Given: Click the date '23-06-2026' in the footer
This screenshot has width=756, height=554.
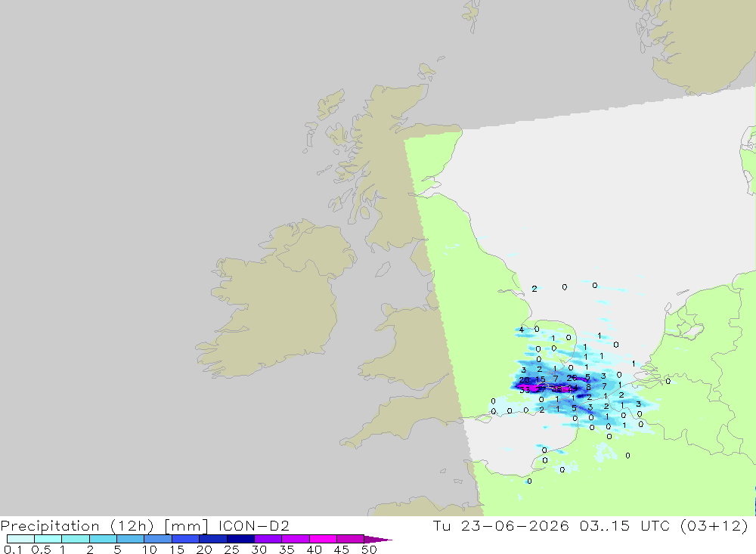Looking at the screenshot, I should (515, 525).
